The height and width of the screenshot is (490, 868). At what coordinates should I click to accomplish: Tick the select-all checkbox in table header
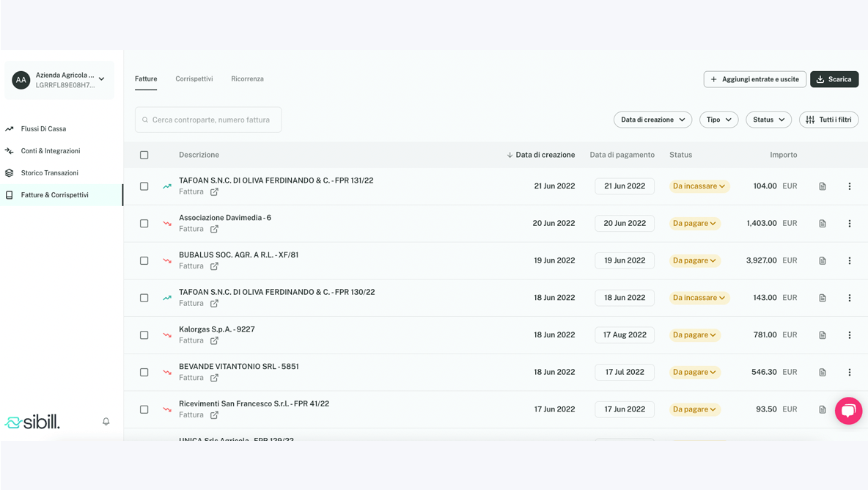point(144,155)
